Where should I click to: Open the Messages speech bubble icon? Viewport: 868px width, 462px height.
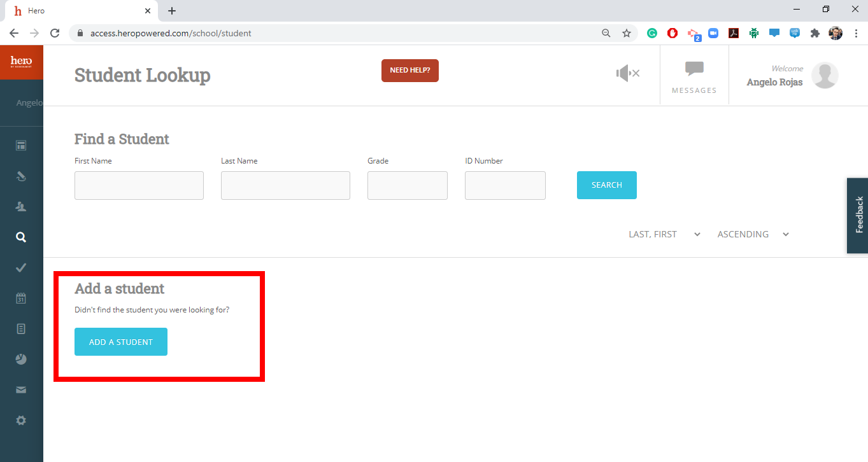click(x=694, y=70)
